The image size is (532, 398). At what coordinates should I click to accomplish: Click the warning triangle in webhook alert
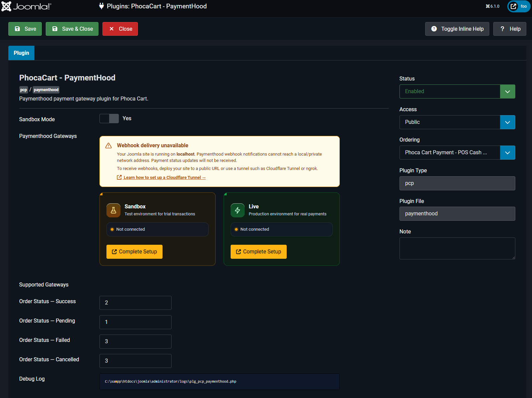(x=108, y=146)
